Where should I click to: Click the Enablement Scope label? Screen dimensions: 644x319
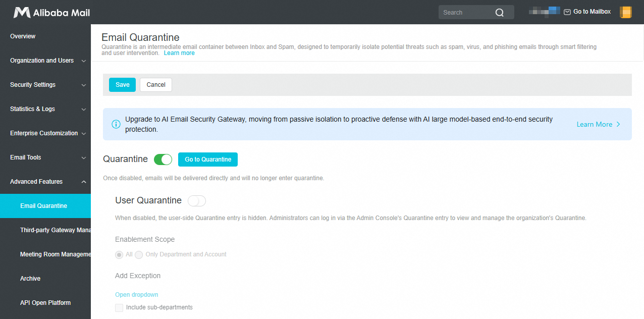click(145, 239)
